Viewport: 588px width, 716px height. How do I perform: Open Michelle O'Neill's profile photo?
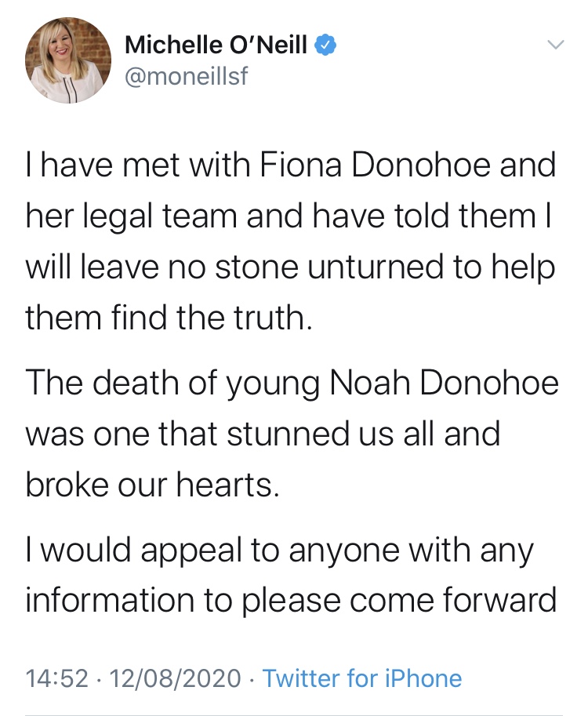pyautogui.click(x=68, y=61)
